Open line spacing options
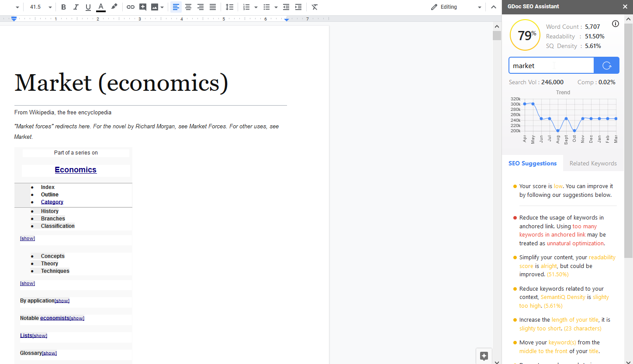This screenshot has height=364, width=633. pyautogui.click(x=229, y=7)
